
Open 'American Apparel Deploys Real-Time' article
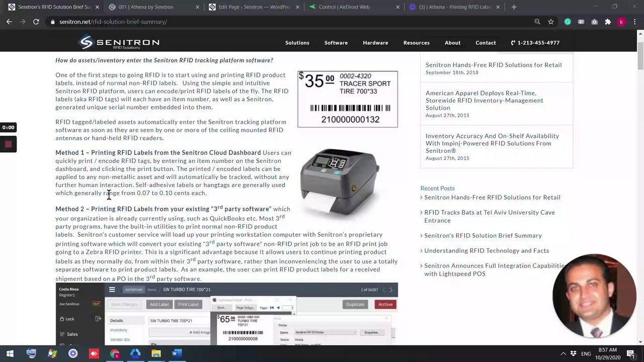pos(485,101)
